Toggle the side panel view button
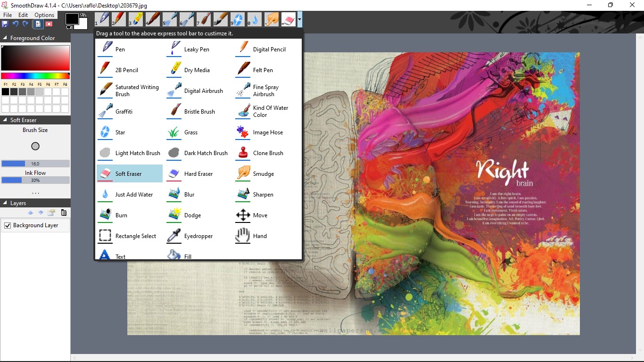Screen dimensions: 644x362 tap(38, 24)
